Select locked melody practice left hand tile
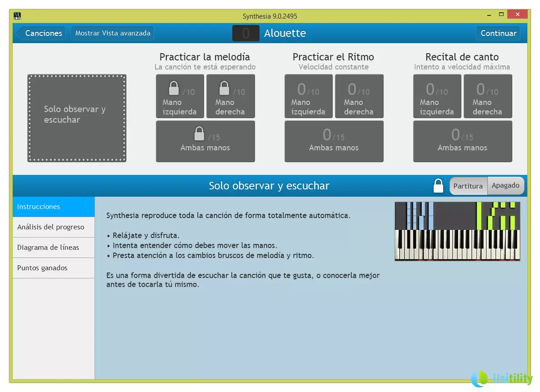The image size is (540, 392). tap(180, 96)
